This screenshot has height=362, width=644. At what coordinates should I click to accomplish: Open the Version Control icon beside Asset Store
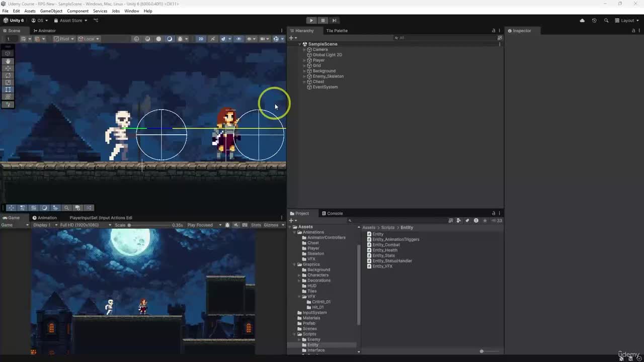[x=96, y=21]
